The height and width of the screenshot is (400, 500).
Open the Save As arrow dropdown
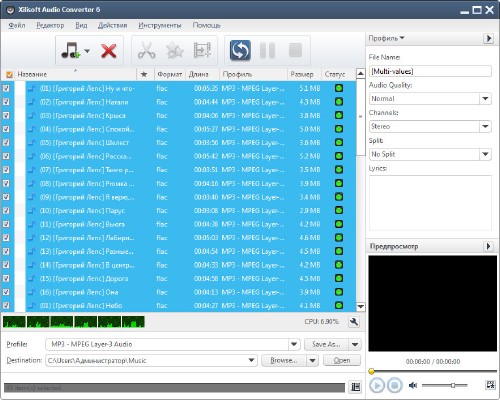[x=355, y=344]
